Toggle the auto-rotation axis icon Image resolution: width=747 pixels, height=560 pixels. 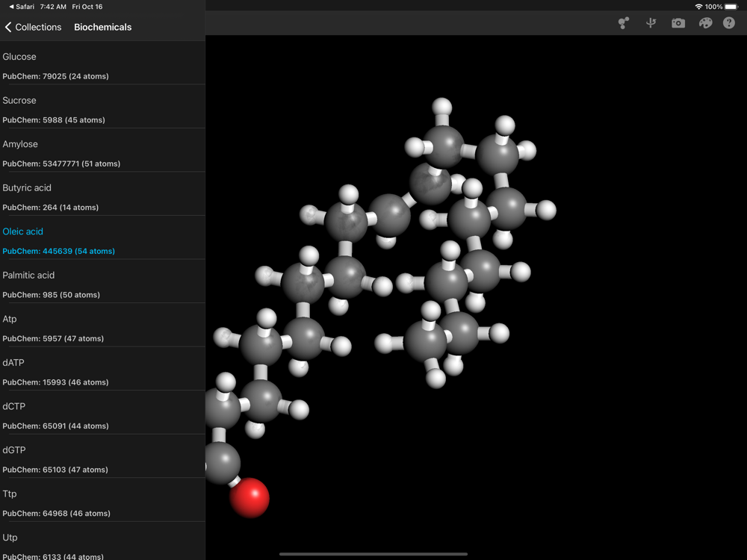651,23
